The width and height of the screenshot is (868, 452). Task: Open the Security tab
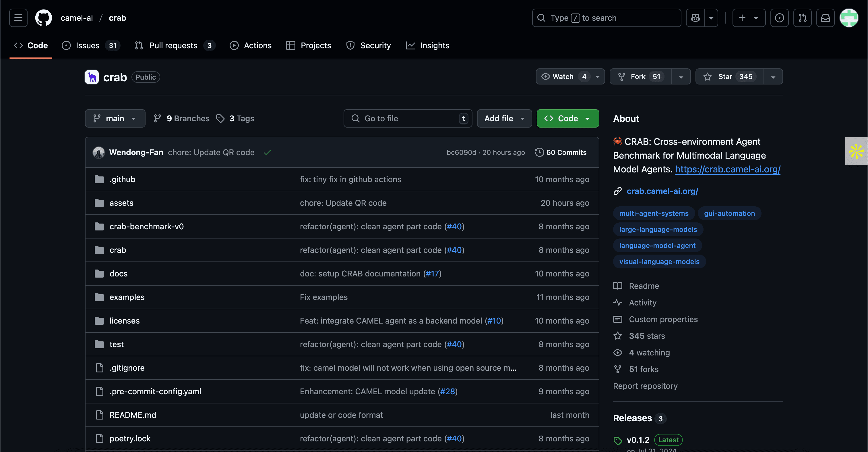369,45
